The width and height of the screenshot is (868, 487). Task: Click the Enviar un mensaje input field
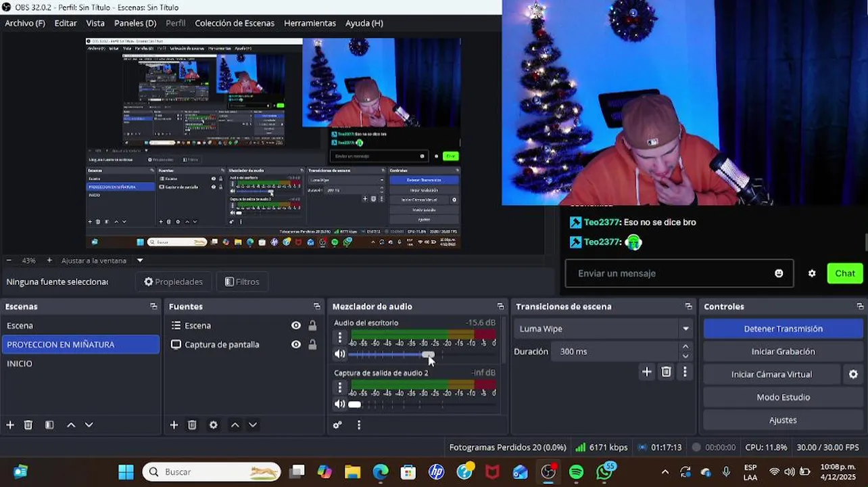point(679,273)
